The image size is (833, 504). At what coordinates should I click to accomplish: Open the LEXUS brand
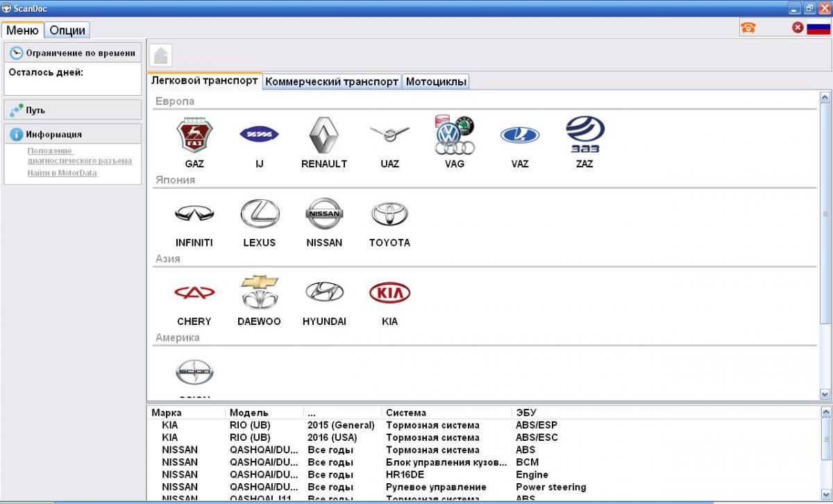(x=260, y=213)
